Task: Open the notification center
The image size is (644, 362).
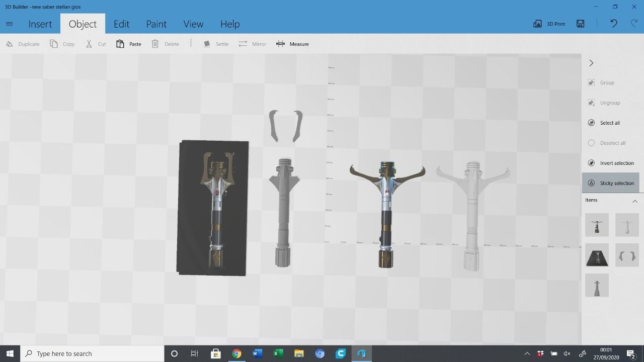Action: 631,353
